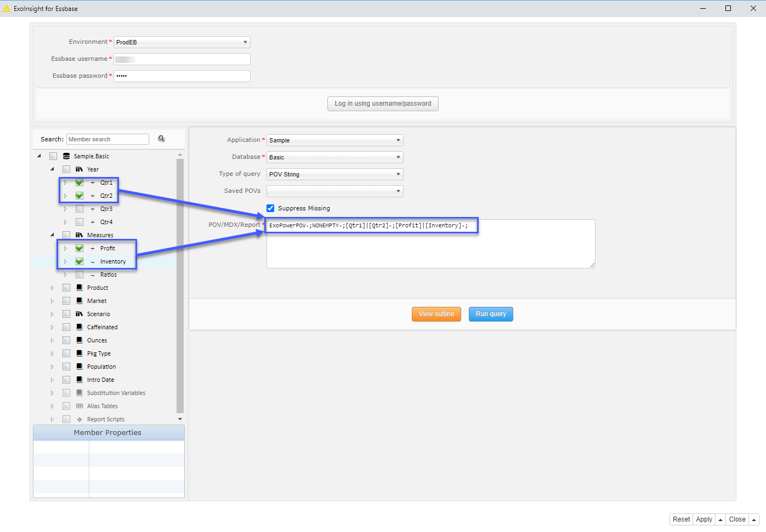Click the ExoInsight app icon in title bar
Image resolution: width=766 pixels, height=532 pixels.
(7, 8)
